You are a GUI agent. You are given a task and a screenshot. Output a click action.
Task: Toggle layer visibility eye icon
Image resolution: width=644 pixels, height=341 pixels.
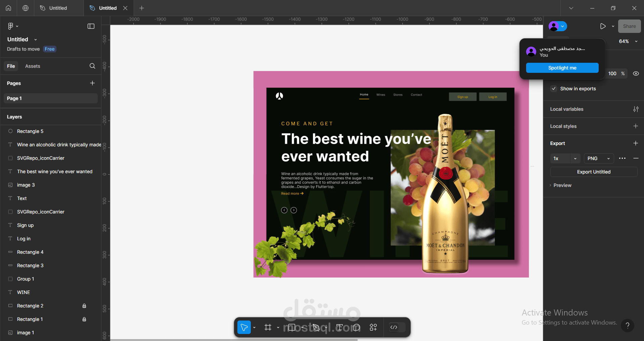tap(636, 74)
